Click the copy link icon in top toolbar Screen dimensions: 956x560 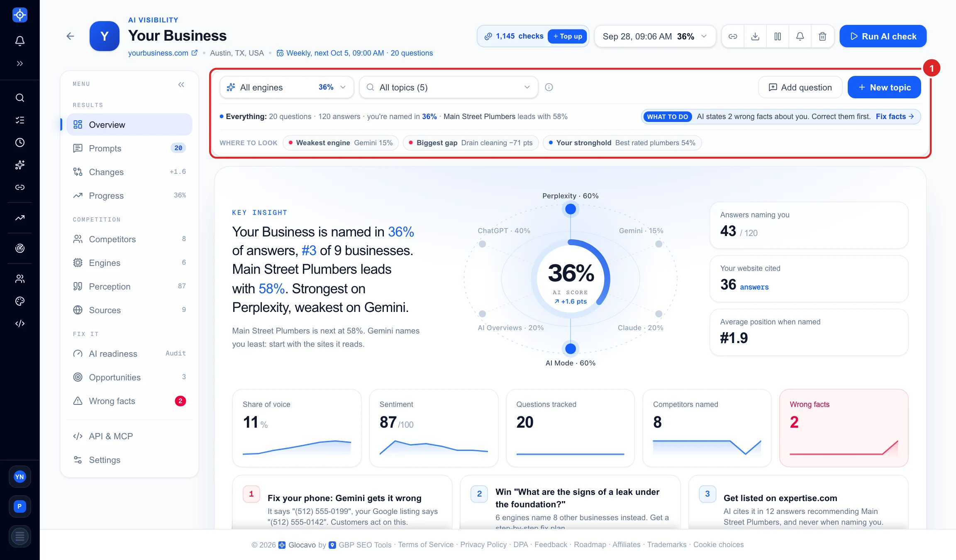point(733,36)
